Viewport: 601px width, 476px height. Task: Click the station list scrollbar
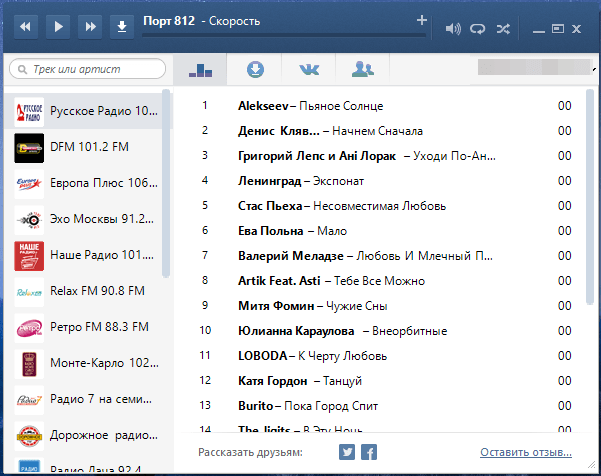166,183
